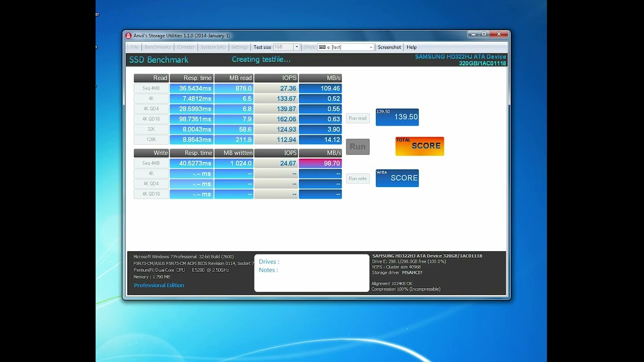Screen dimensions: 644x362
Task: Select the Read 32K row label
Action: 151,129
